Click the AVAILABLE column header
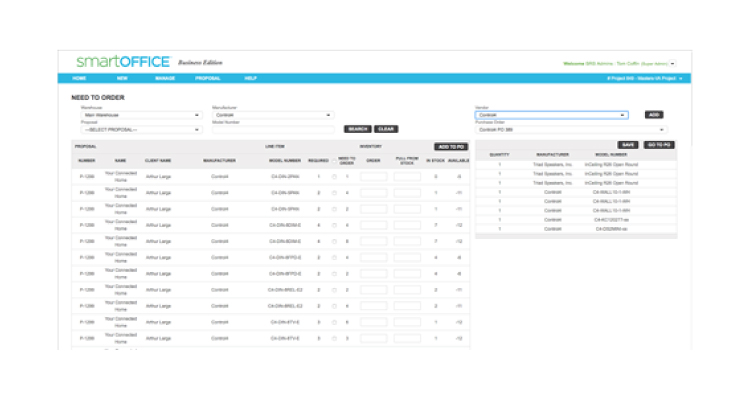This screenshot has width=750, height=400. pyautogui.click(x=458, y=161)
